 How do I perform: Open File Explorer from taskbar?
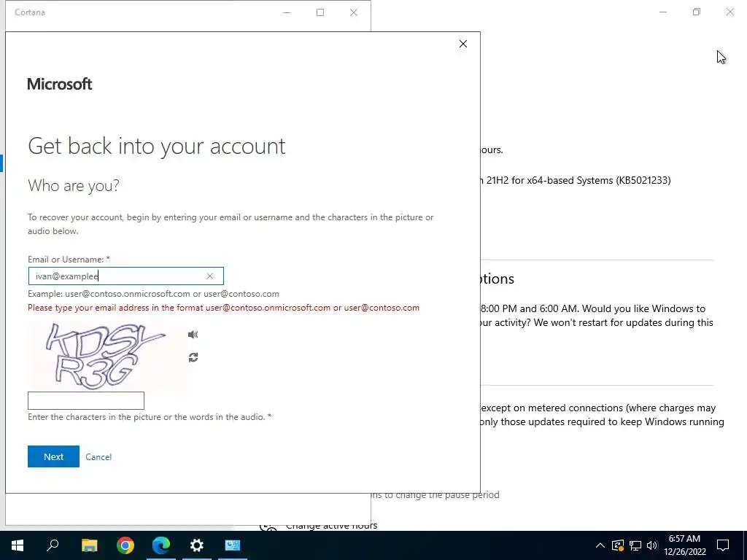click(89, 545)
